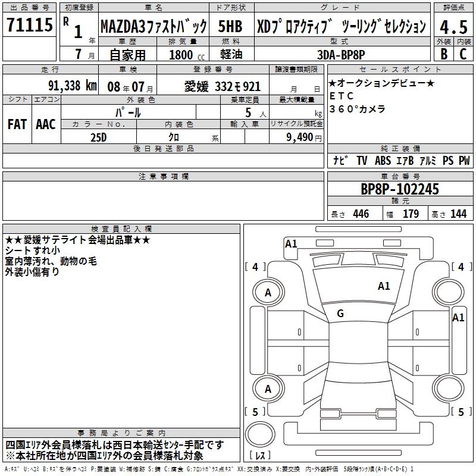Select the ABS equipment item

383,160
